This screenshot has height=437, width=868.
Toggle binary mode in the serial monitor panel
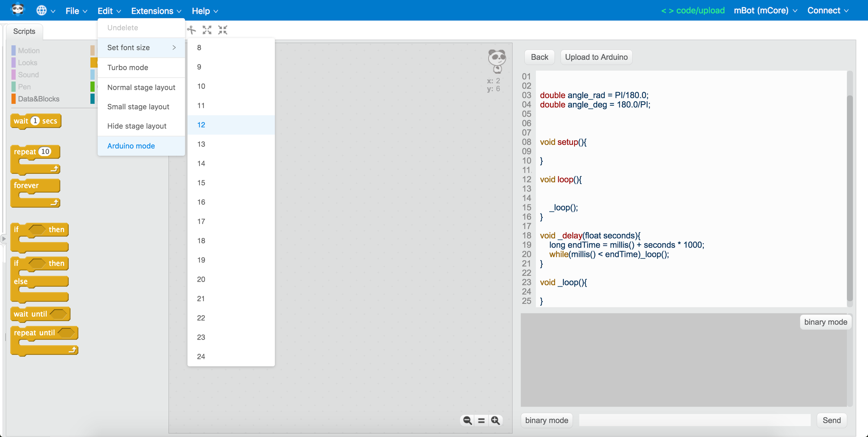(x=825, y=322)
